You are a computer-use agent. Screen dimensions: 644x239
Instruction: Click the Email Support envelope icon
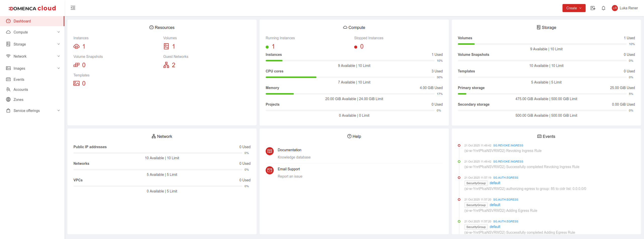pos(270,170)
